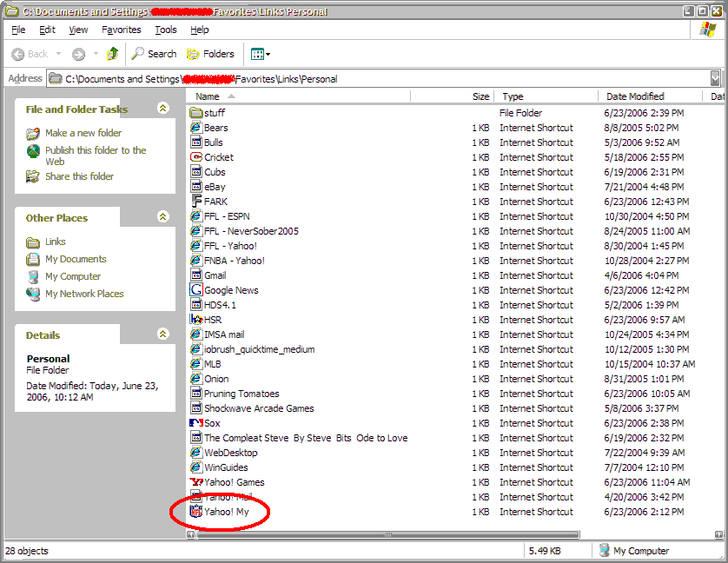Click the iobrush_quicktime_medium file name
The height and width of the screenshot is (563, 728).
[x=259, y=349]
